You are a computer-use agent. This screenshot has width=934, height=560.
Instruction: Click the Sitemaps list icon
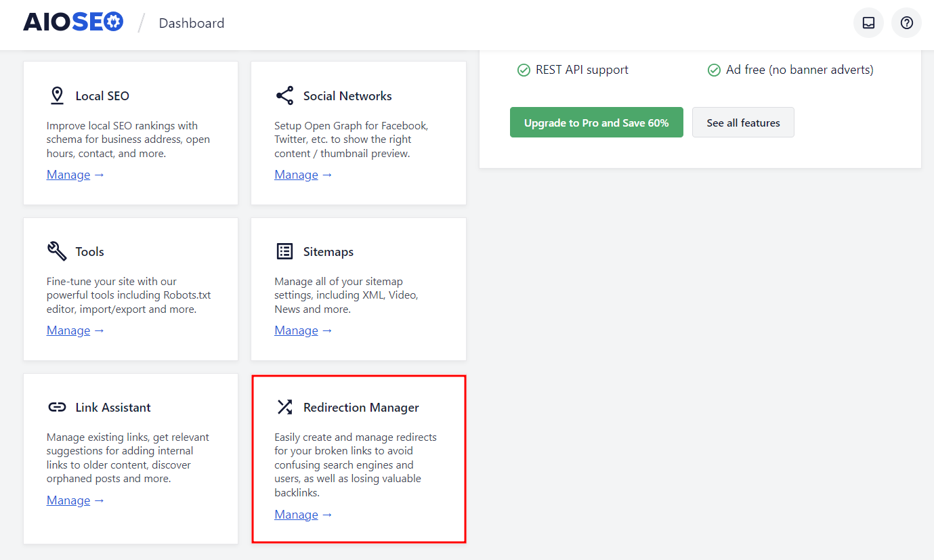pos(284,251)
